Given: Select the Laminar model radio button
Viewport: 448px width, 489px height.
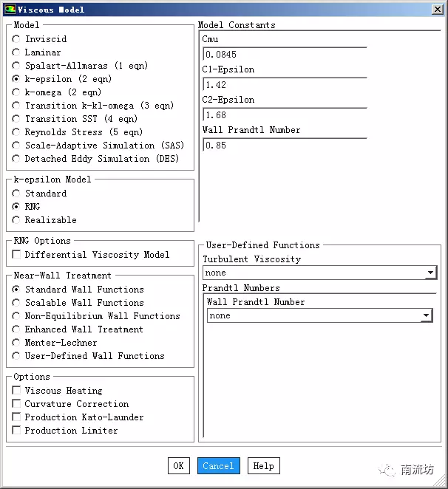Looking at the screenshot, I should click(x=16, y=52).
